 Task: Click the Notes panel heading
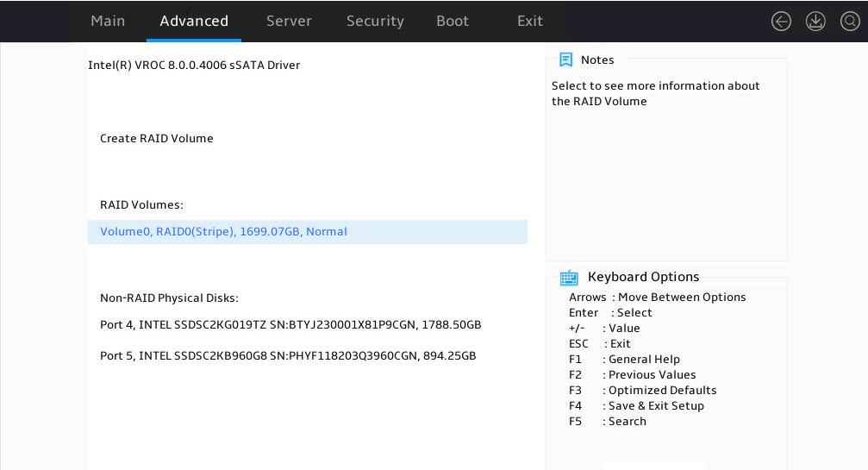[x=597, y=60]
